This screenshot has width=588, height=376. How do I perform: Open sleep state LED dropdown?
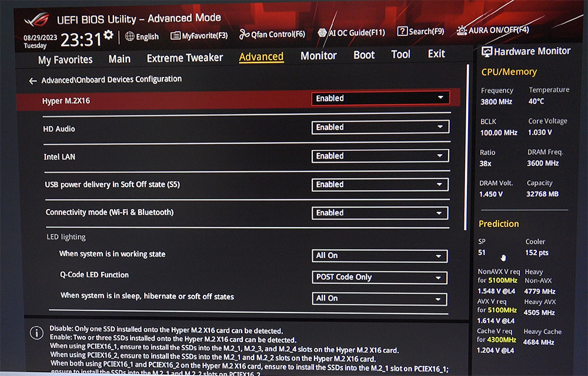pos(379,299)
